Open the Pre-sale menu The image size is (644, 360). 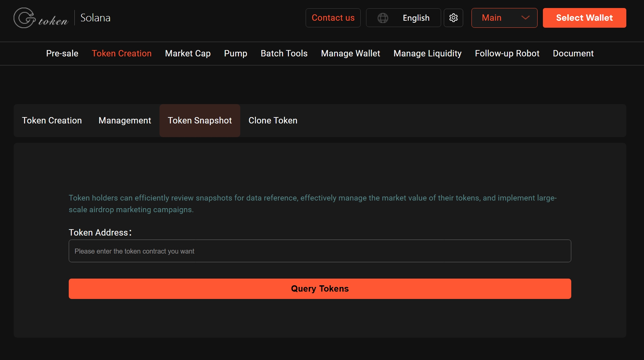(62, 53)
